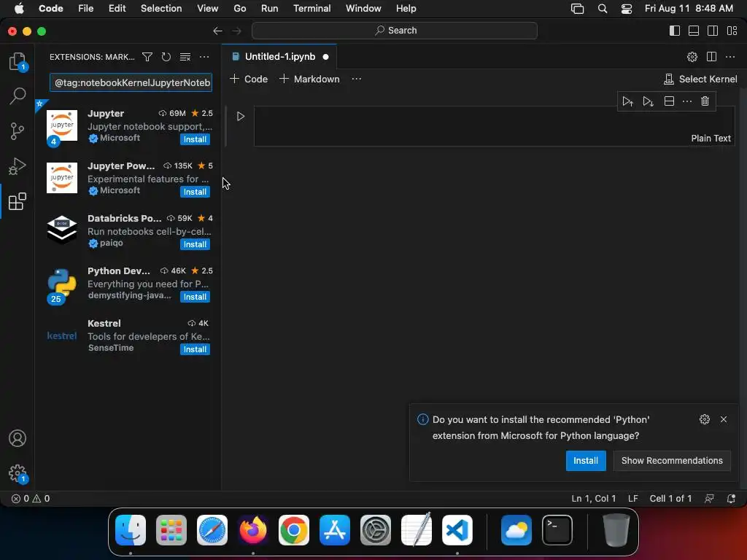Click the extensions search input field
The image size is (747, 560).
tap(131, 82)
